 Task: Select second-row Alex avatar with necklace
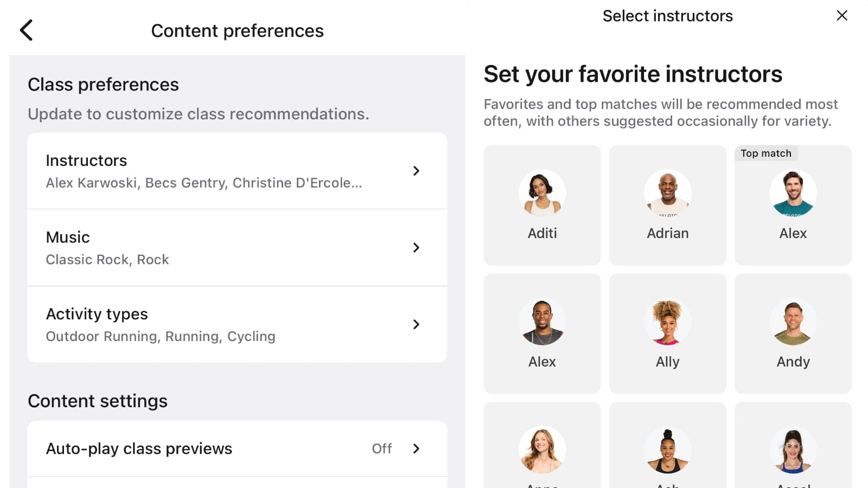coord(542,322)
